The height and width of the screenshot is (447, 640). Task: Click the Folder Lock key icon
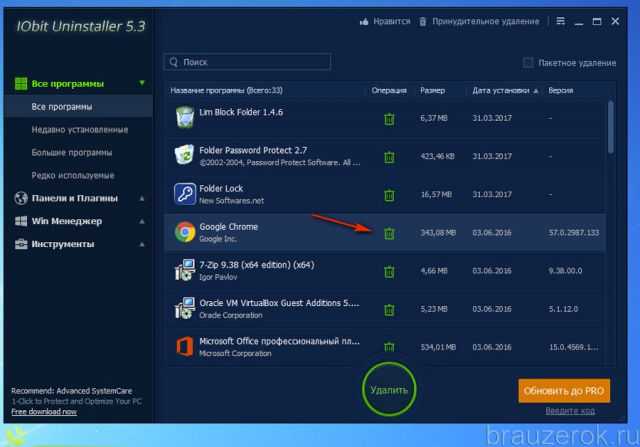click(185, 194)
